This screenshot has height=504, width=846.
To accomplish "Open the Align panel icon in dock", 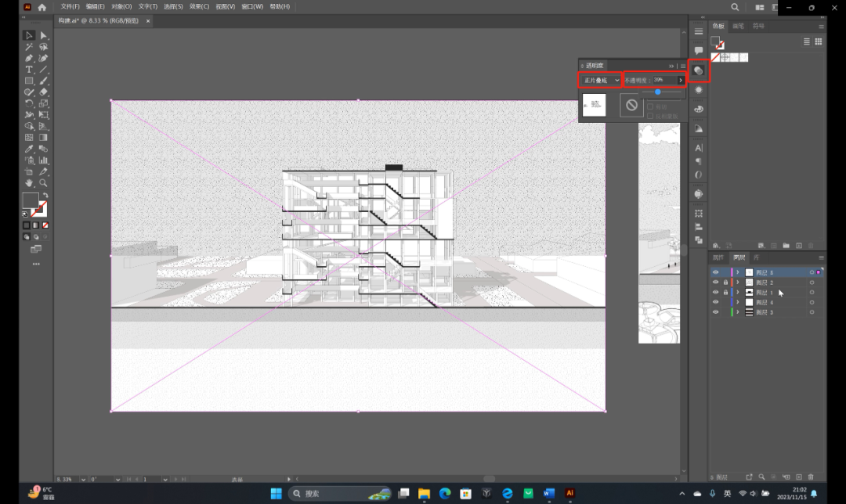I will tap(699, 227).
